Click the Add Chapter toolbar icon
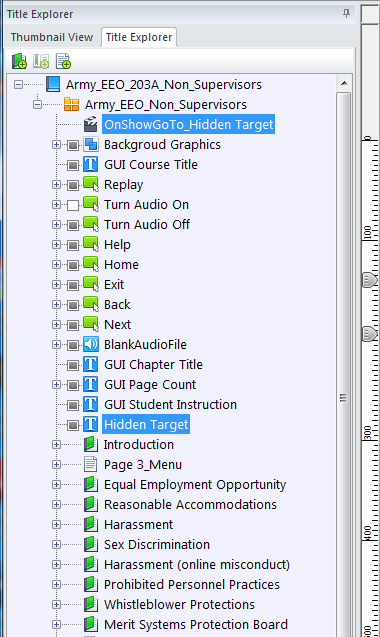The image size is (380, 637). pos(19,61)
